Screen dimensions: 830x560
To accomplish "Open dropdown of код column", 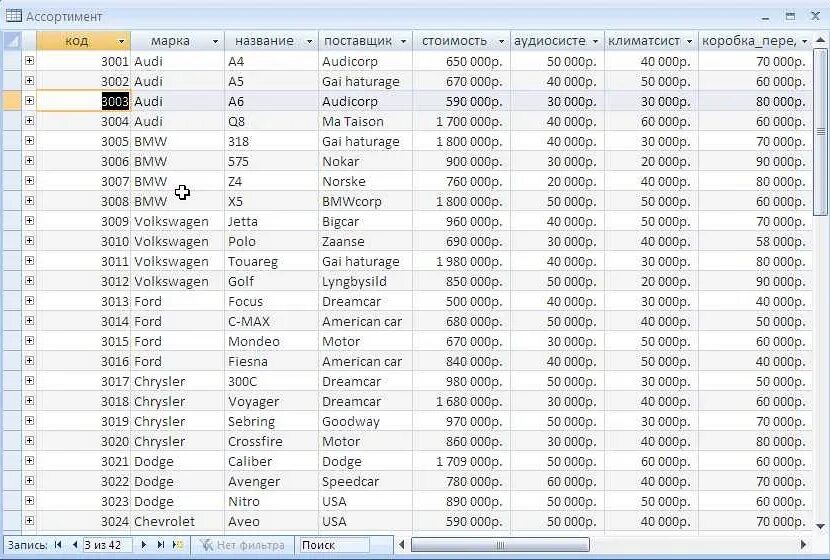I will [121, 41].
